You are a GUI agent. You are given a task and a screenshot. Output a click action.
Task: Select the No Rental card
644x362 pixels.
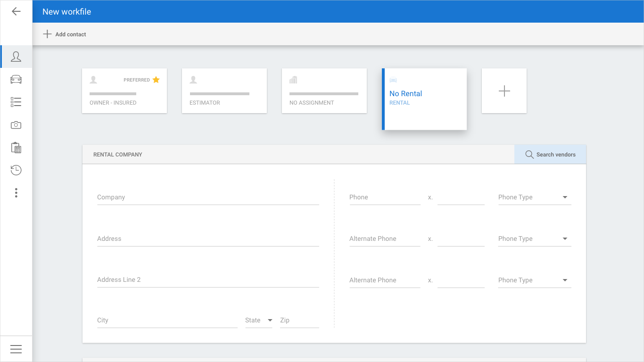424,99
